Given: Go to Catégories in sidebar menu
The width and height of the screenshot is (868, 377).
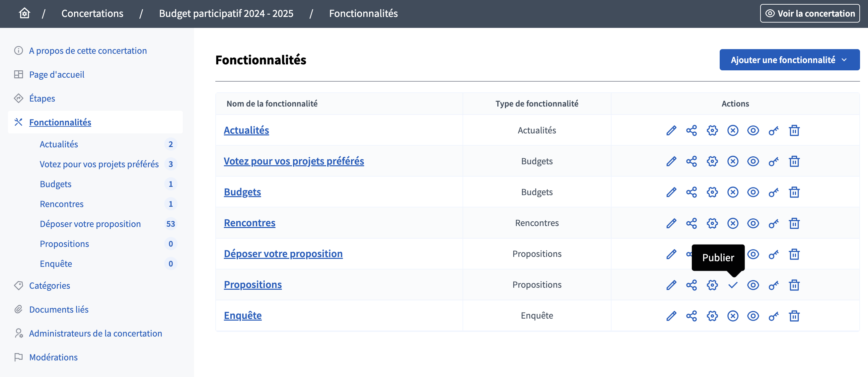Looking at the screenshot, I should 49,285.
